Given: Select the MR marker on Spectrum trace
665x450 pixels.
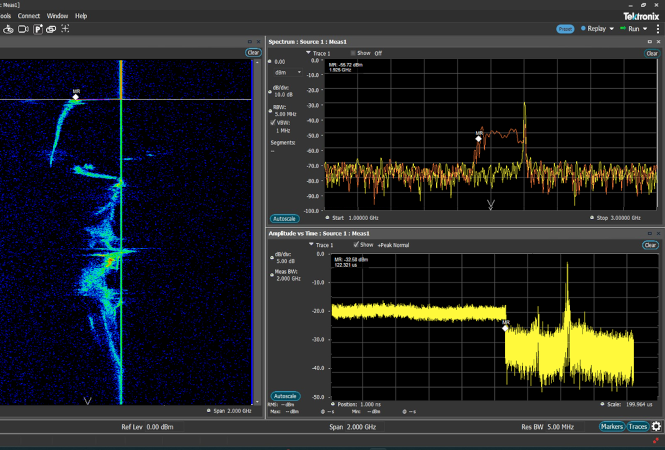Looking at the screenshot, I should click(478, 138).
